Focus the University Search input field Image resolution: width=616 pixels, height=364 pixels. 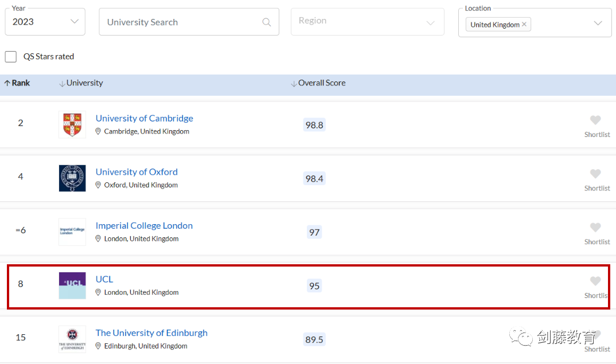coord(189,22)
